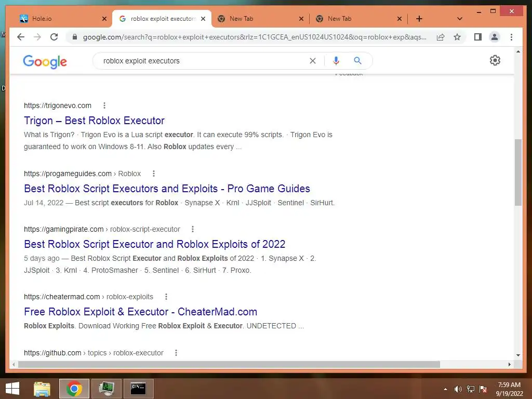Viewport: 532px width, 399px height.
Task: Click into the Google search input field
Action: (x=204, y=61)
